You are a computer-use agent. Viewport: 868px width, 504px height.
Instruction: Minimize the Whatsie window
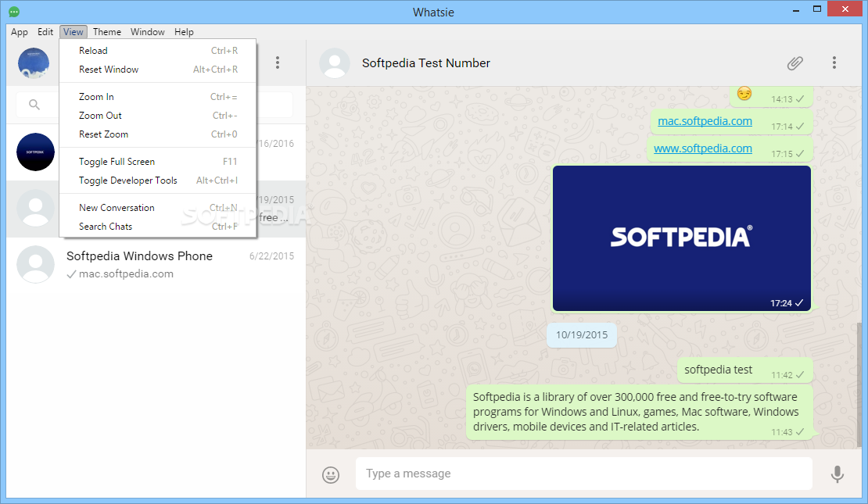click(796, 10)
